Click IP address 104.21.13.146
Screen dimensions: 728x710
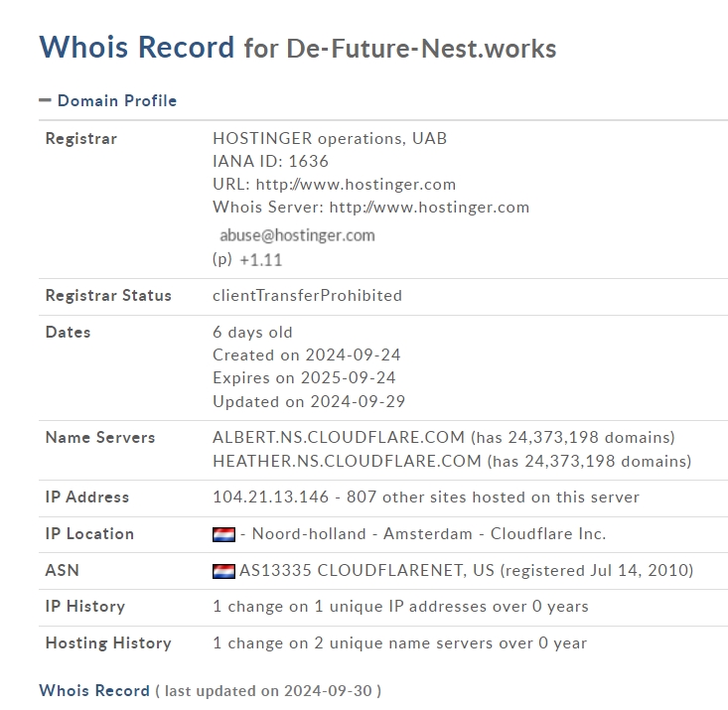click(x=271, y=497)
